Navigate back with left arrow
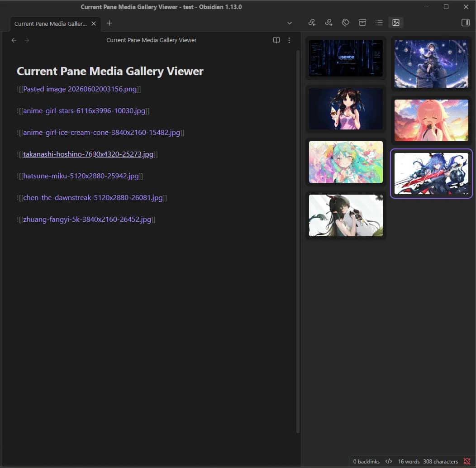The height and width of the screenshot is (468, 476). tap(14, 40)
